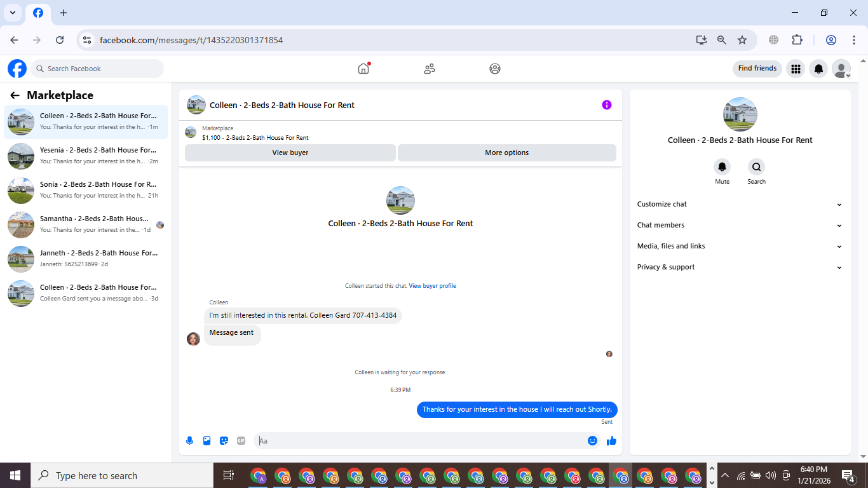The image size is (868, 488).
Task: Open the Friends icon in top navigation
Action: click(430, 69)
